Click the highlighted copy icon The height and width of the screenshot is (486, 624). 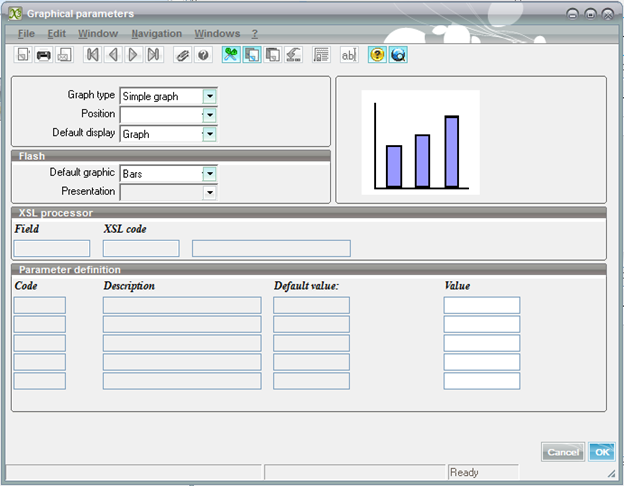click(252, 55)
